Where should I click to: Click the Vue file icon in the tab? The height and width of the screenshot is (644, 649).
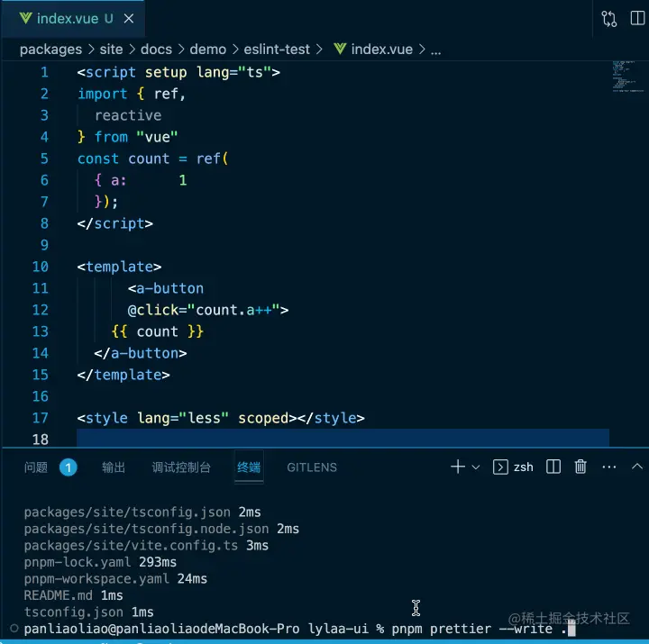tap(25, 18)
